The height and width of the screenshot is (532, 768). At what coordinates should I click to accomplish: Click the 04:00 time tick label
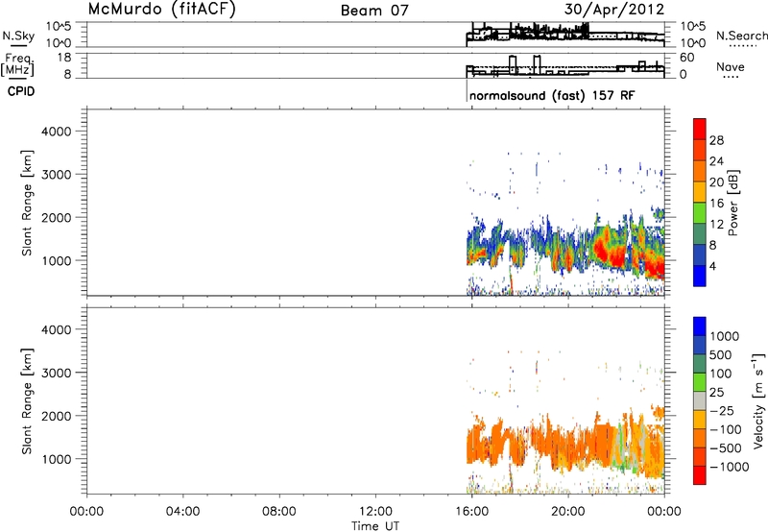(x=182, y=512)
